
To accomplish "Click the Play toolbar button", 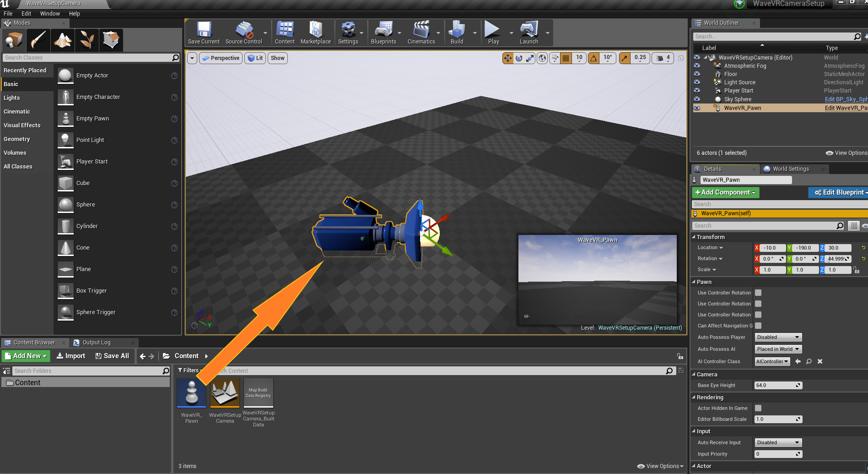I will 493,33.
